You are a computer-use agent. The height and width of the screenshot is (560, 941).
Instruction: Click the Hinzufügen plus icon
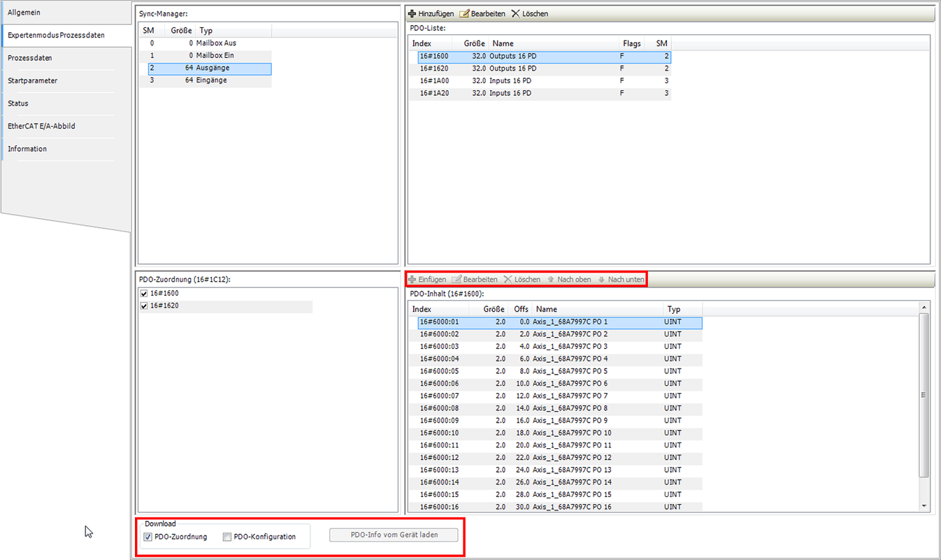pyautogui.click(x=412, y=14)
